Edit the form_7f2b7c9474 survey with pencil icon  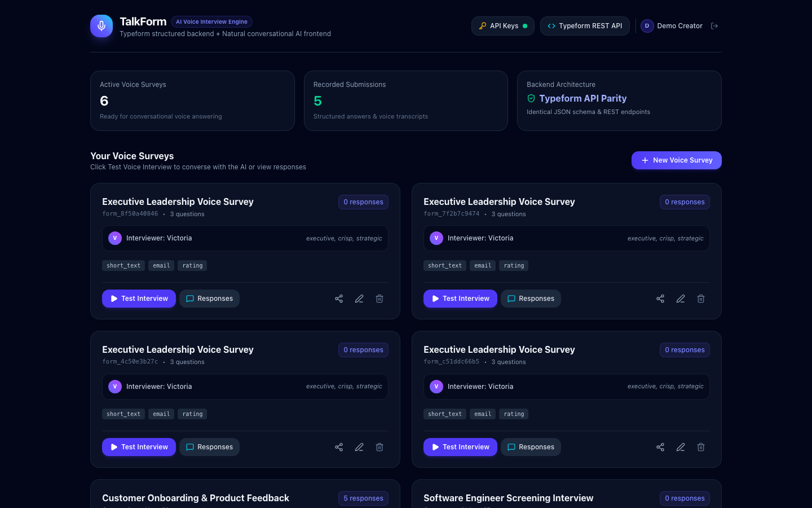[x=681, y=299]
